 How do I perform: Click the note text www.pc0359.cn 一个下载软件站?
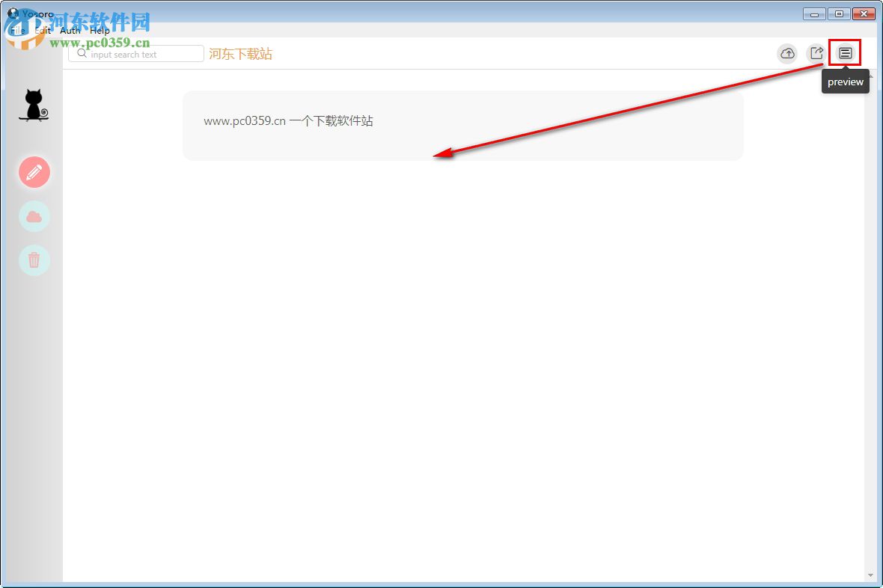coord(288,121)
